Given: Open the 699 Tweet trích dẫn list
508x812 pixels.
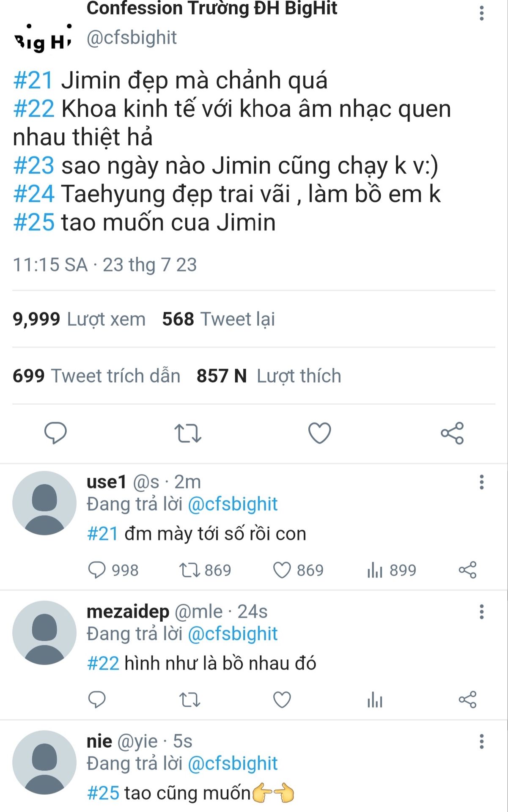Looking at the screenshot, I should pos(96,376).
